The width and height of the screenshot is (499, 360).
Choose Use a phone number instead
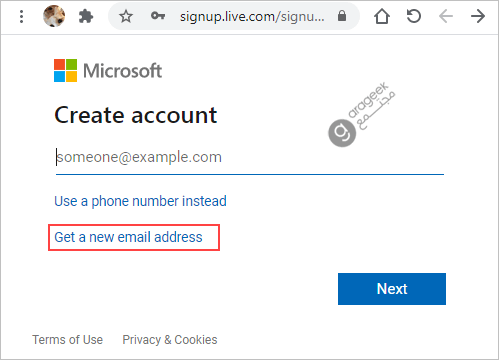[x=140, y=201]
